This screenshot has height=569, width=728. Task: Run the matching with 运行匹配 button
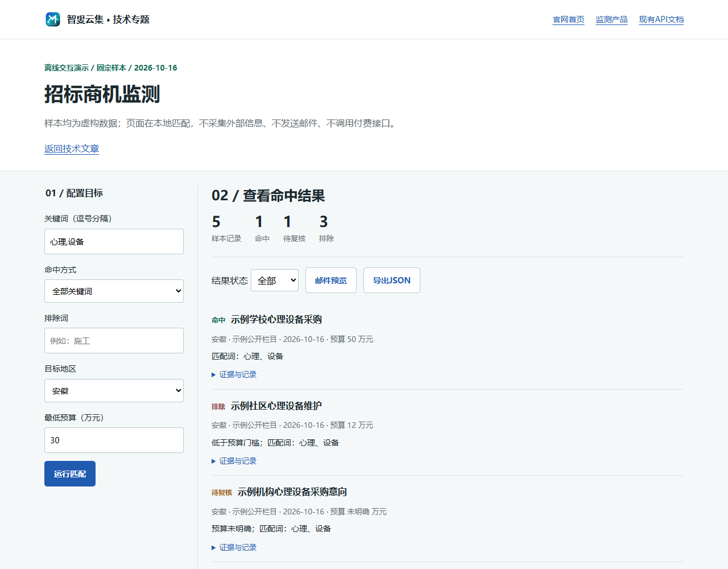(x=70, y=473)
